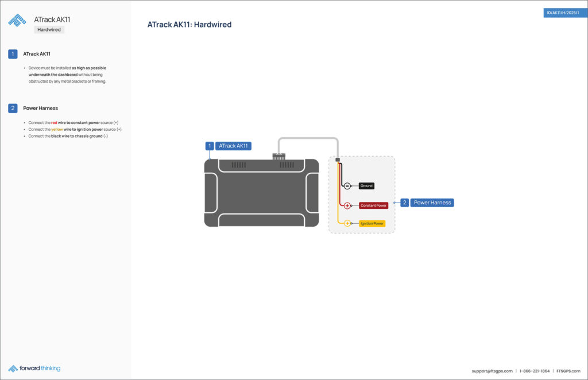
Task: Click the sidebar number 2 step badge
Action: [x=13, y=108]
